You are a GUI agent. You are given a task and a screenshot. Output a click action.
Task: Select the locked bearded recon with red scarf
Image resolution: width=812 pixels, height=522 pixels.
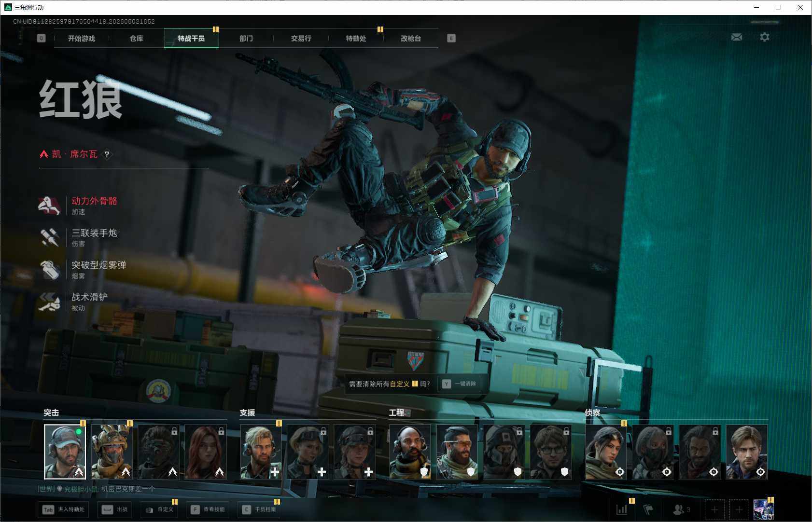click(700, 452)
